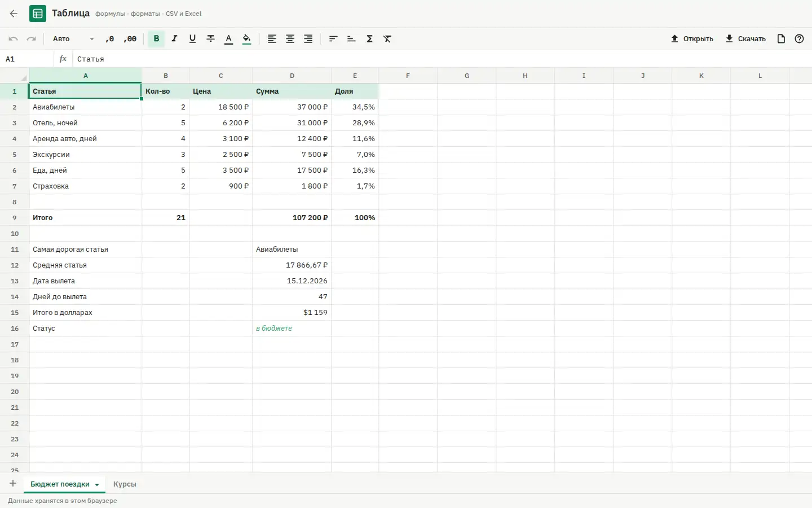This screenshot has height=508, width=812.
Task: Click the green spreadsheet app logo
Action: 38,14
